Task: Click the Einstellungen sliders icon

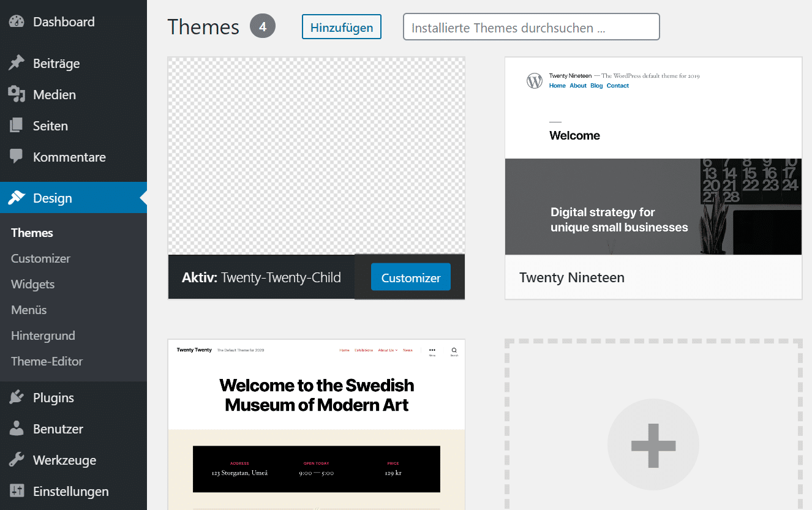Action: (x=17, y=491)
